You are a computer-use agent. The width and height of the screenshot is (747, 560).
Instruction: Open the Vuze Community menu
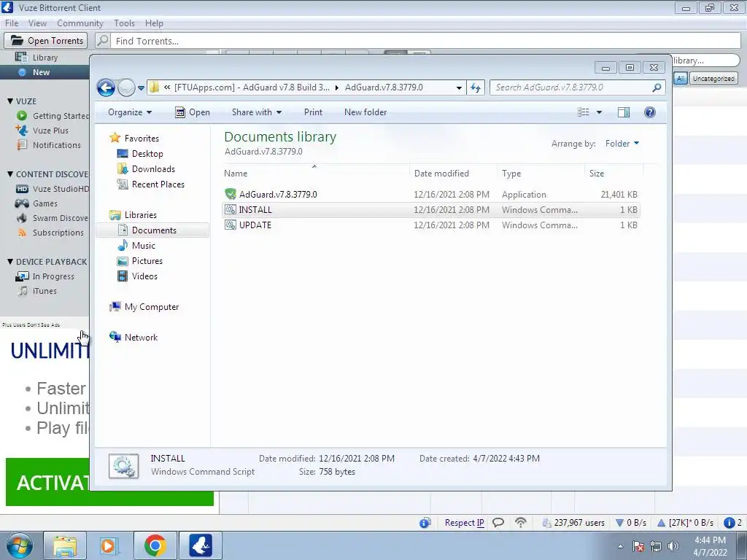pos(80,23)
